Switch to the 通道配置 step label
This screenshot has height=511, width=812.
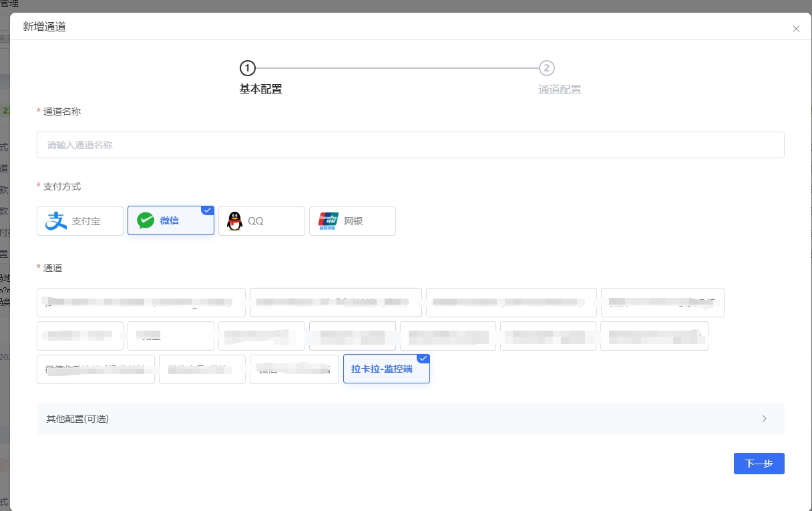(x=560, y=90)
